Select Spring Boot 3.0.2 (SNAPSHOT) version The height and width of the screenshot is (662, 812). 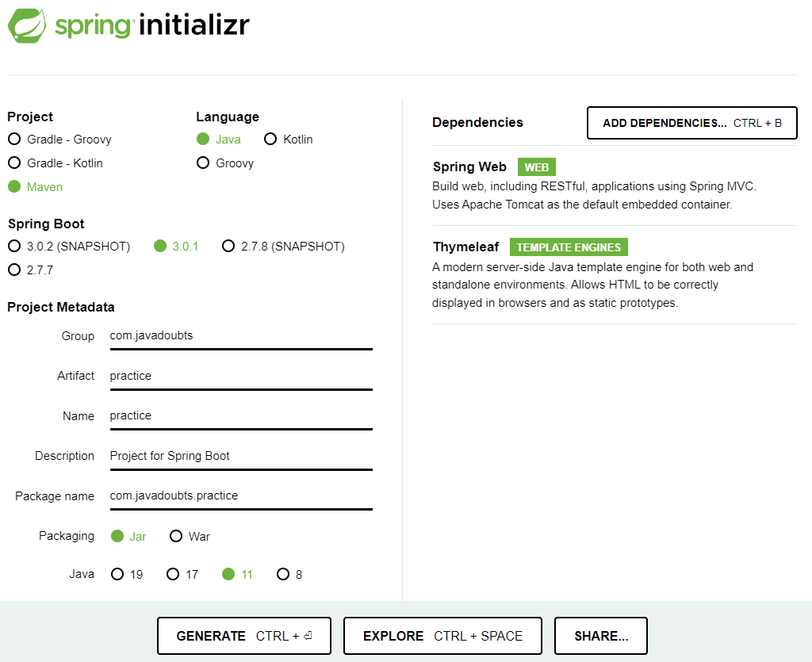point(14,247)
